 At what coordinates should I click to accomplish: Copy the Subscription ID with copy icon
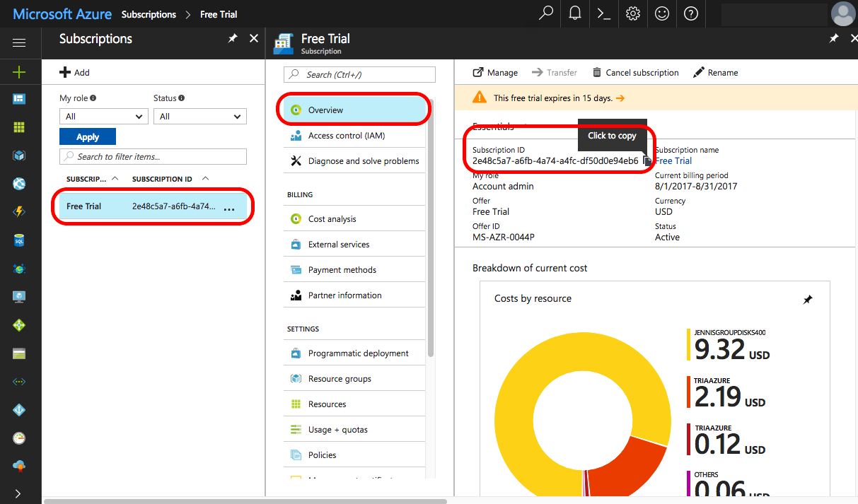647,161
